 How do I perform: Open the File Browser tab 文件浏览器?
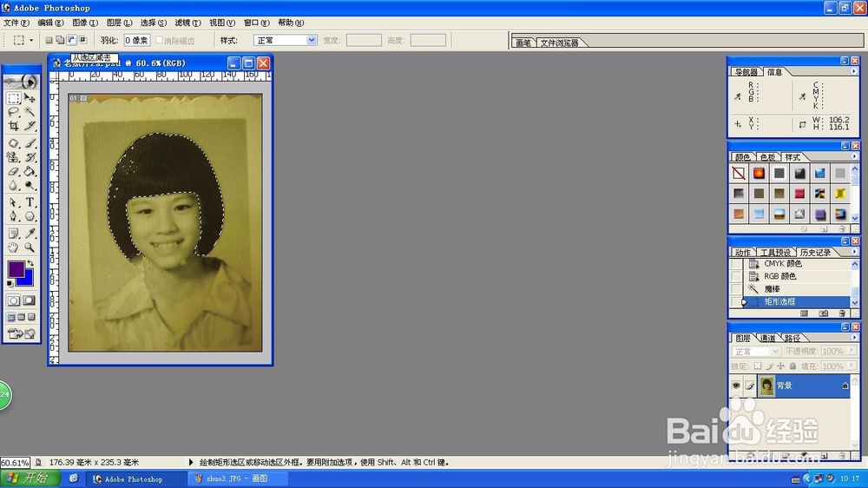(x=559, y=43)
